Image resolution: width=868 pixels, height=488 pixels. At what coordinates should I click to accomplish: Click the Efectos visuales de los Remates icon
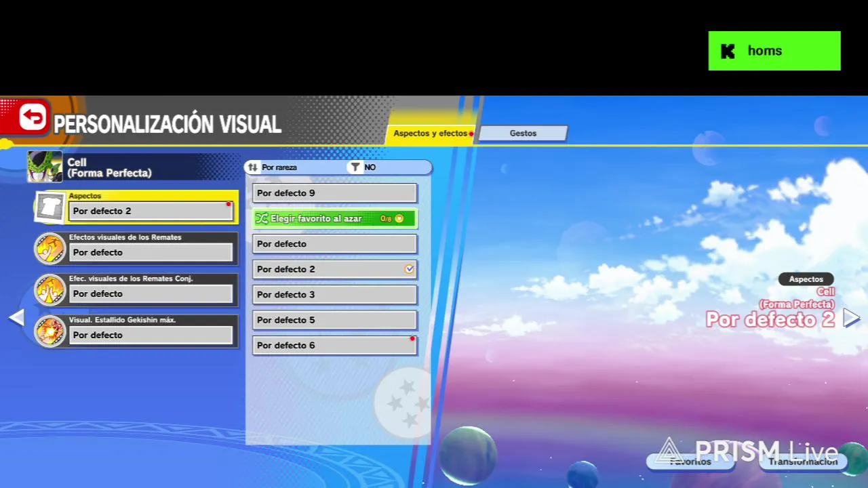50,249
